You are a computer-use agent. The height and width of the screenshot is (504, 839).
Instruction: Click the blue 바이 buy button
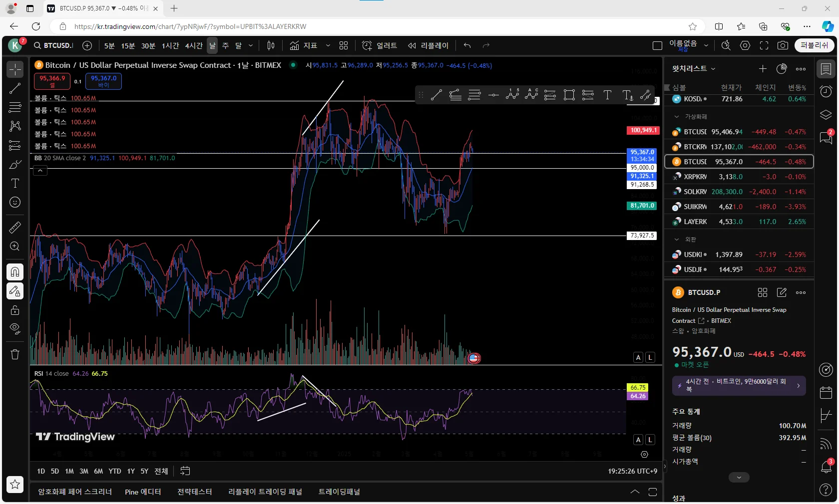(x=103, y=81)
